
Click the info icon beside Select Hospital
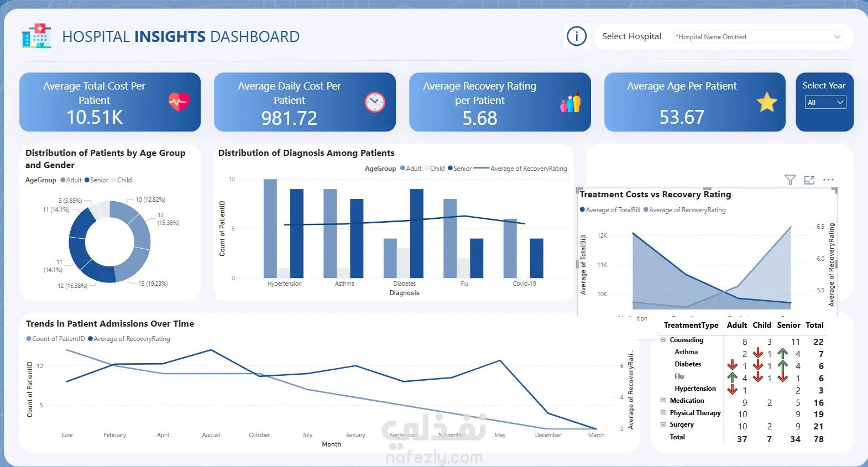click(577, 36)
